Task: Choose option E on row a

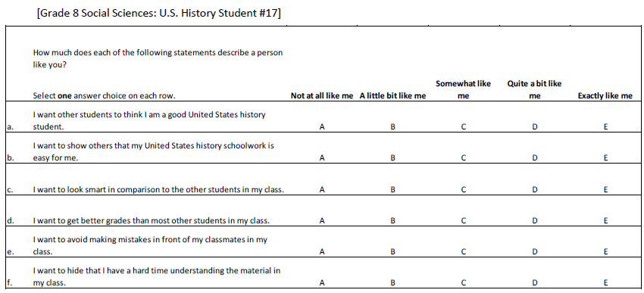Action: pyautogui.click(x=605, y=126)
